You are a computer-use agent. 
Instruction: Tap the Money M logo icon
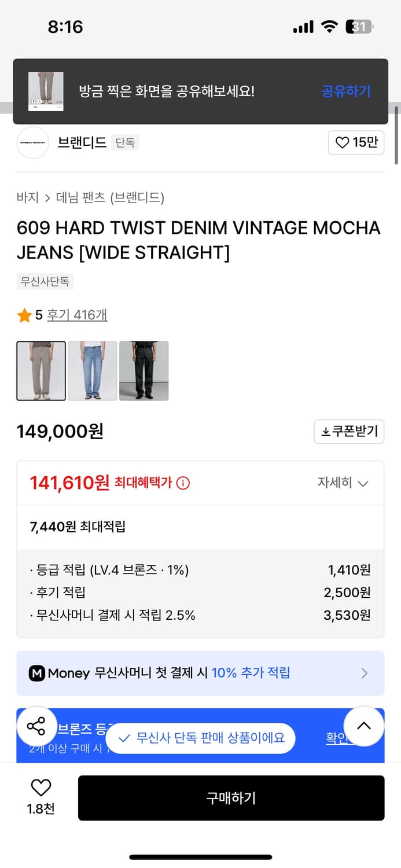pos(38,673)
